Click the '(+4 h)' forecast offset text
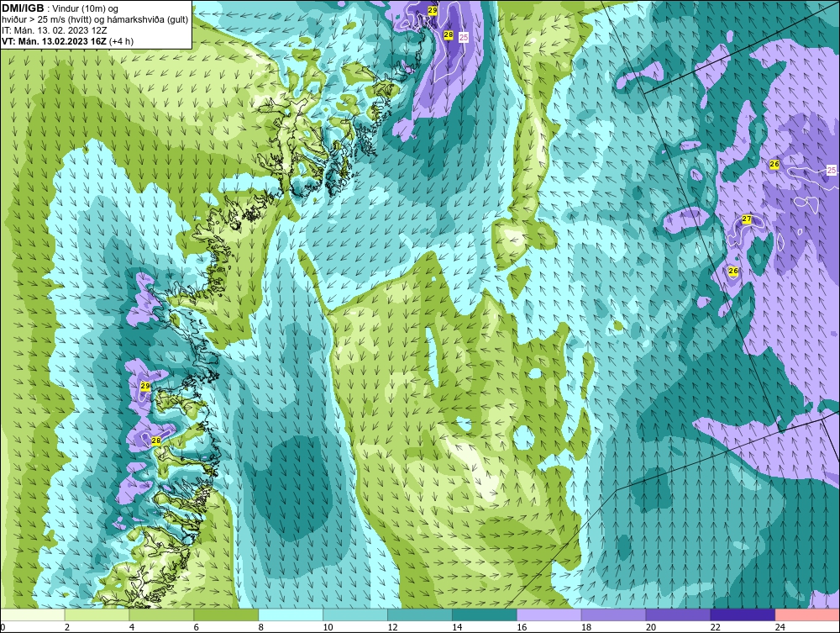This screenshot has width=840, height=633. [121, 41]
